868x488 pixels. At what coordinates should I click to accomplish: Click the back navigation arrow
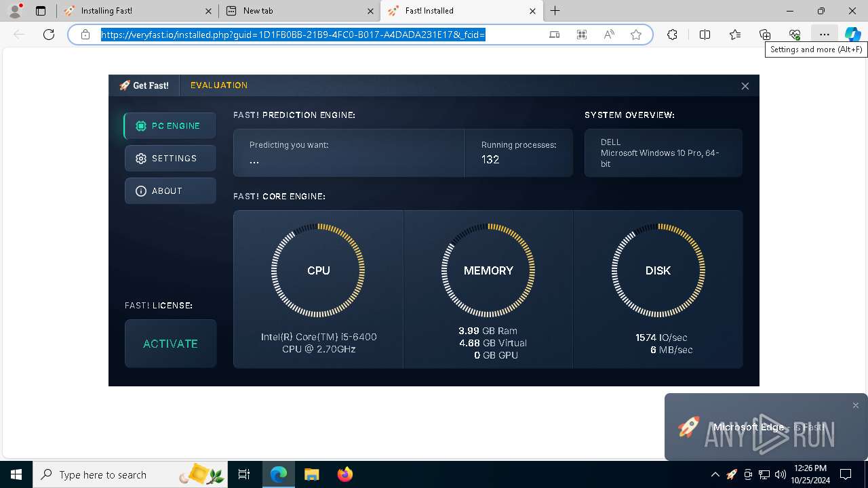[20, 35]
